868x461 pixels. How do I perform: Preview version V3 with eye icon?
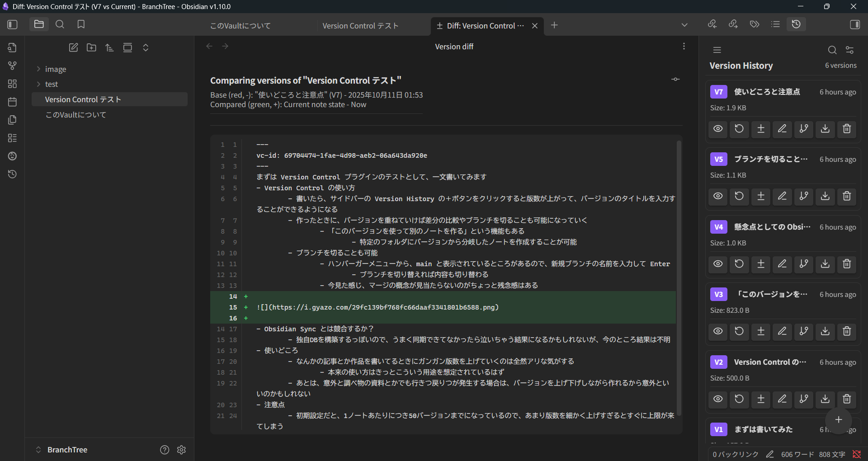pos(718,331)
